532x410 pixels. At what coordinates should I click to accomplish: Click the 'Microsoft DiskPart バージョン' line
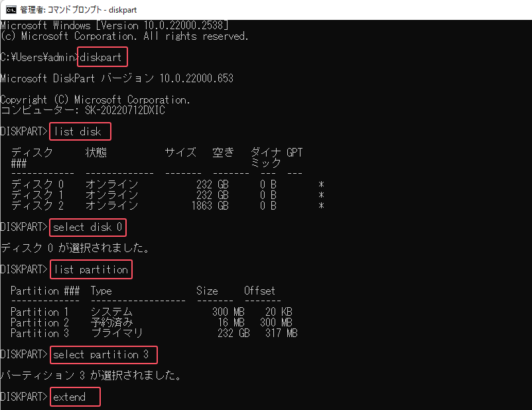[116, 79]
